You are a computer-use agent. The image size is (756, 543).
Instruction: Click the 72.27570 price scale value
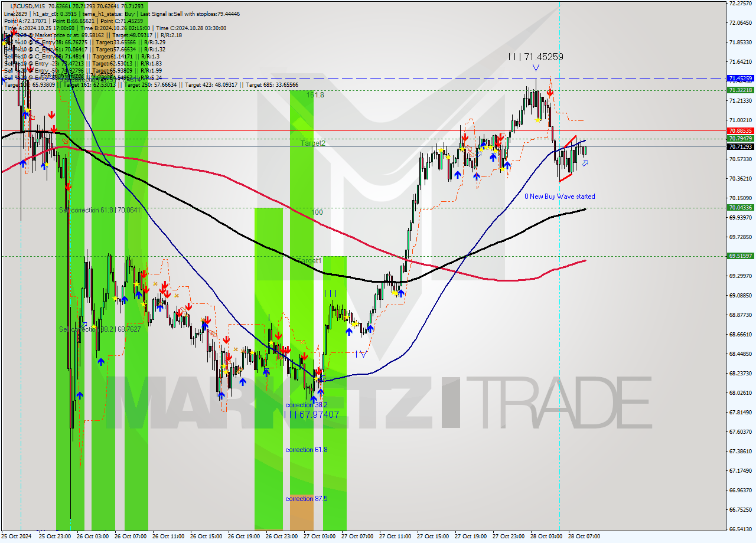tap(740, 4)
